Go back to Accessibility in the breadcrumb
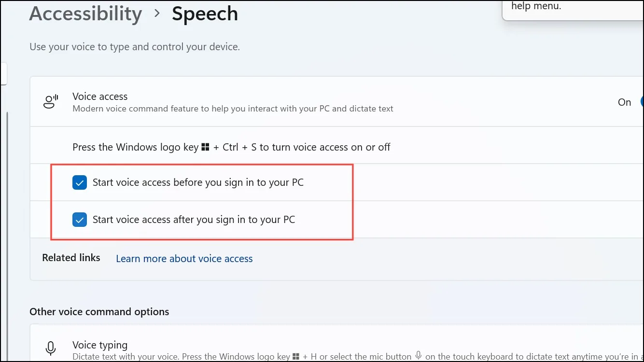 click(85, 14)
